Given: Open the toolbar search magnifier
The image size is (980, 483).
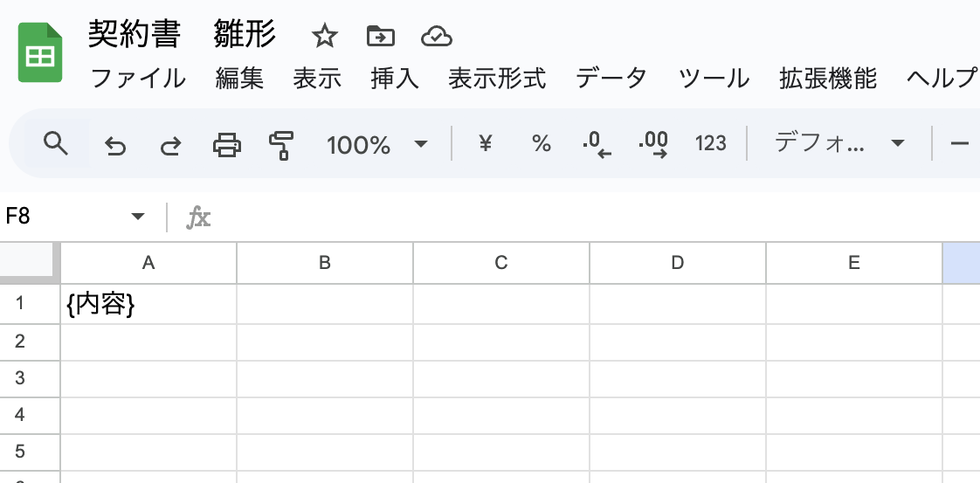Looking at the screenshot, I should 56,144.
